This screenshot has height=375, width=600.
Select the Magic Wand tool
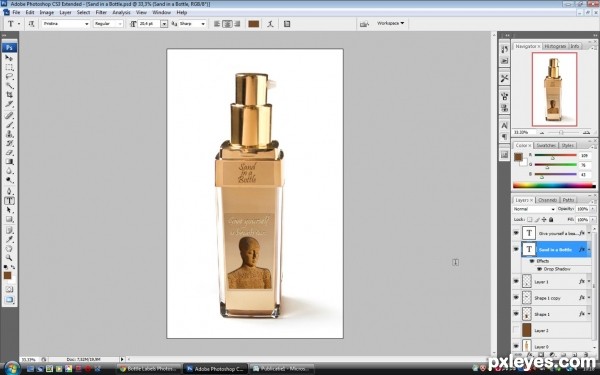point(9,86)
